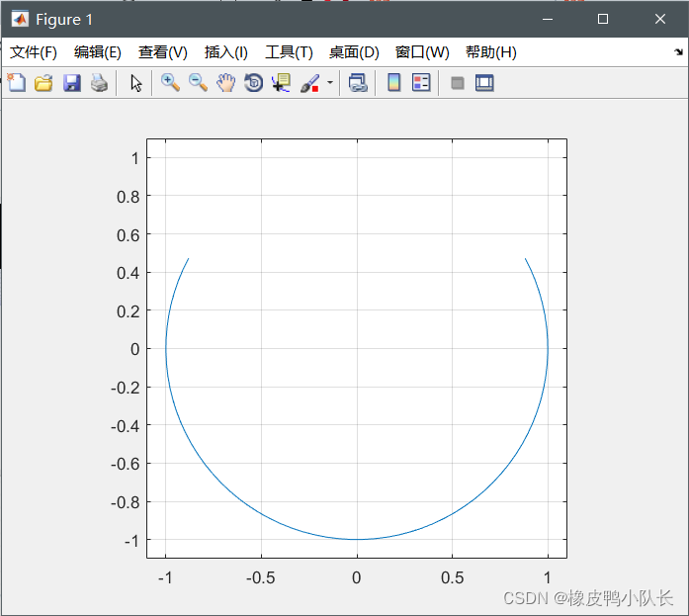Click the y-axis label 0.8
Viewport: 689px width, 616px height.
pos(128,197)
